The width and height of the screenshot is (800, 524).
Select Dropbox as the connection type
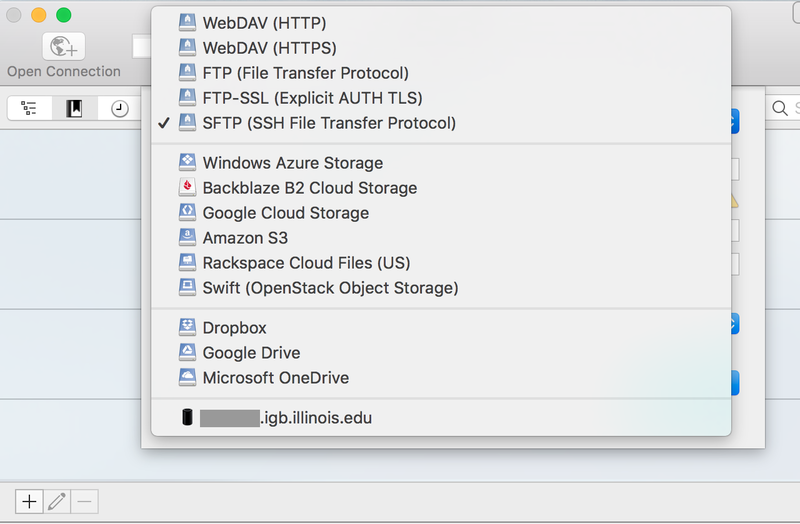click(x=235, y=328)
